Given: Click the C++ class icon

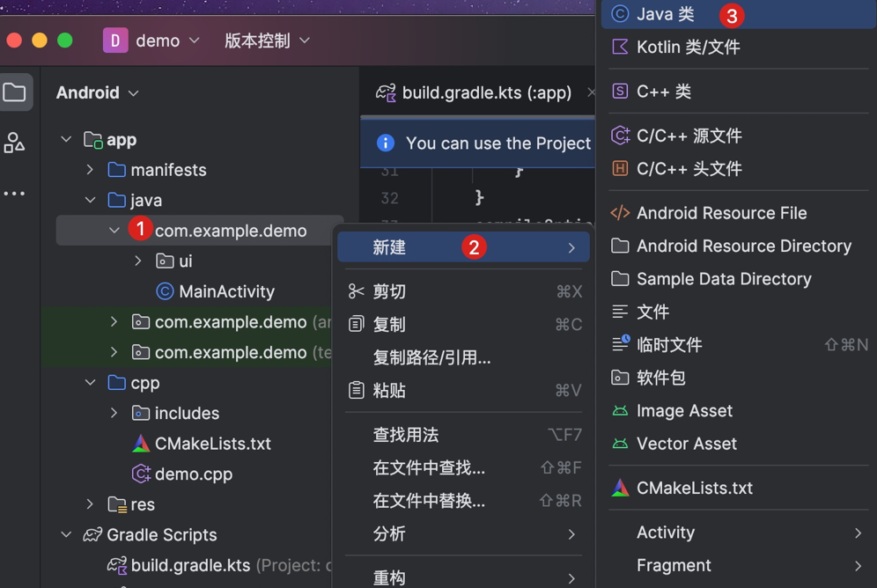Looking at the screenshot, I should (x=620, y=92).
